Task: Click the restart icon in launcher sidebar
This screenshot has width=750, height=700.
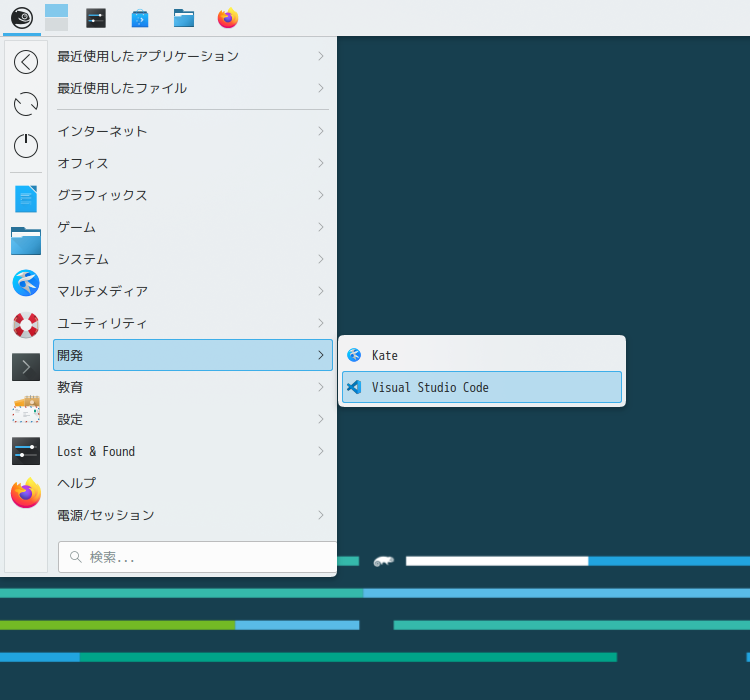Action: pyautogui.click(x=26, y=104)
